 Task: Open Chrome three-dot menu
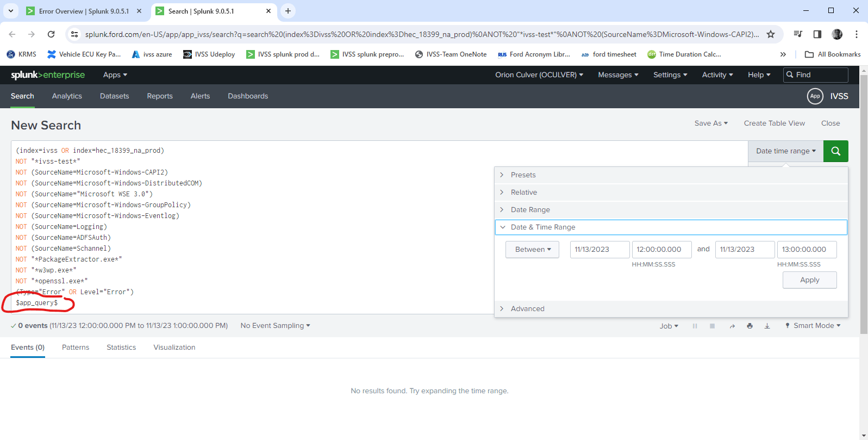click(x=857, y=34)
